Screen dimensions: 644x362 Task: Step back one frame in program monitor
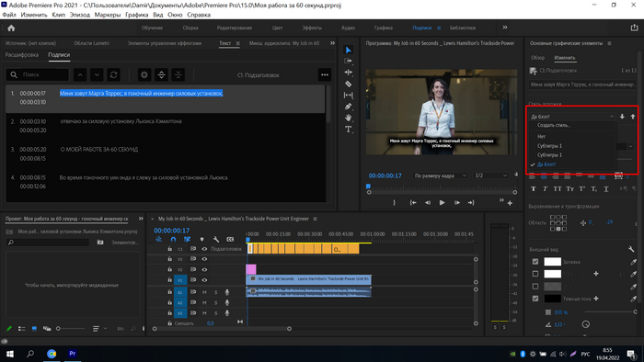coord(428,202)
